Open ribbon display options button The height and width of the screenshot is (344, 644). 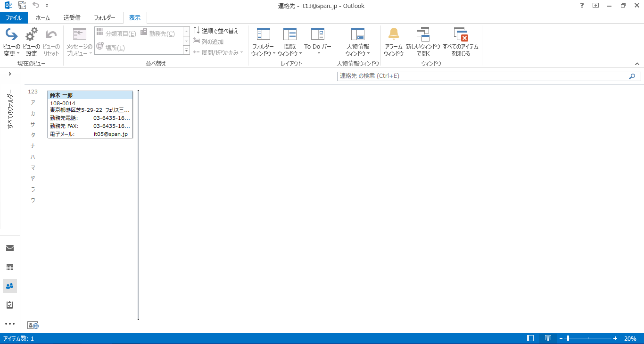(595, 6)
